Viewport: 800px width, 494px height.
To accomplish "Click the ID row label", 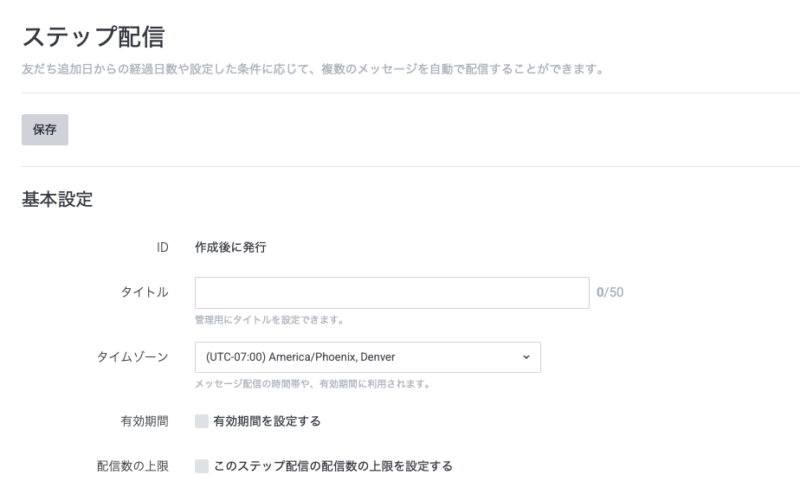I will [x=162, y=248].
